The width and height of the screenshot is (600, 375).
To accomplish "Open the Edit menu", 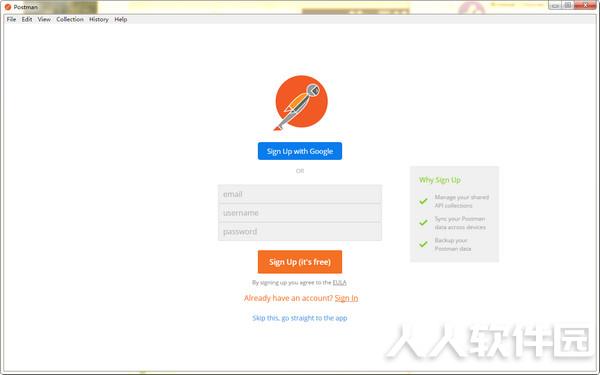I will click(27, 19).
